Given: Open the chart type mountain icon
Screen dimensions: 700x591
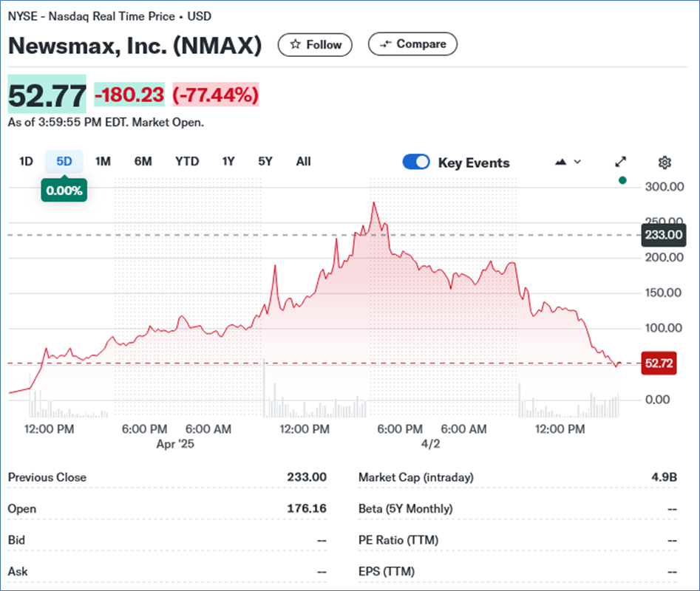Looking at the screenshot, I should [561, 162].
